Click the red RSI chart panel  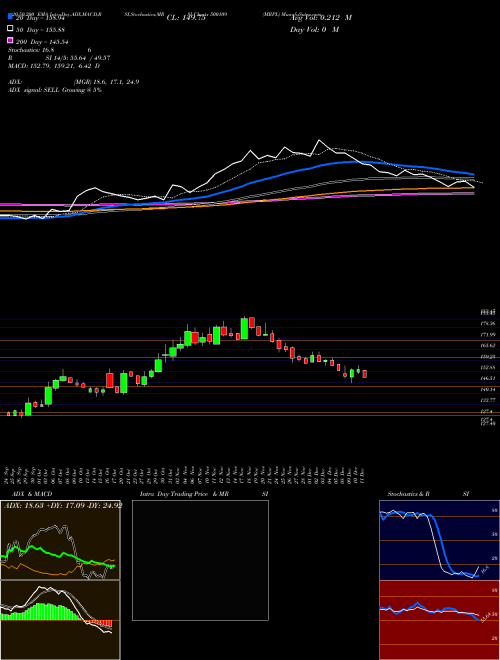(439, 620)
